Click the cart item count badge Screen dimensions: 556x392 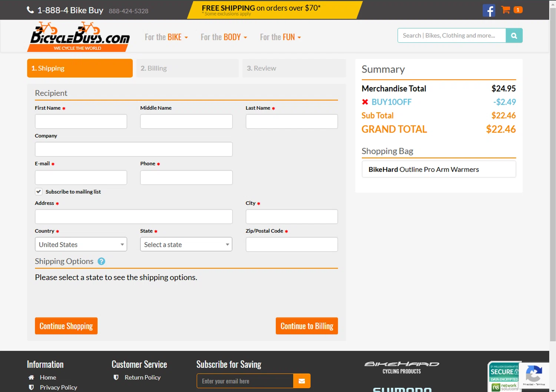click(x=518, y=10)
